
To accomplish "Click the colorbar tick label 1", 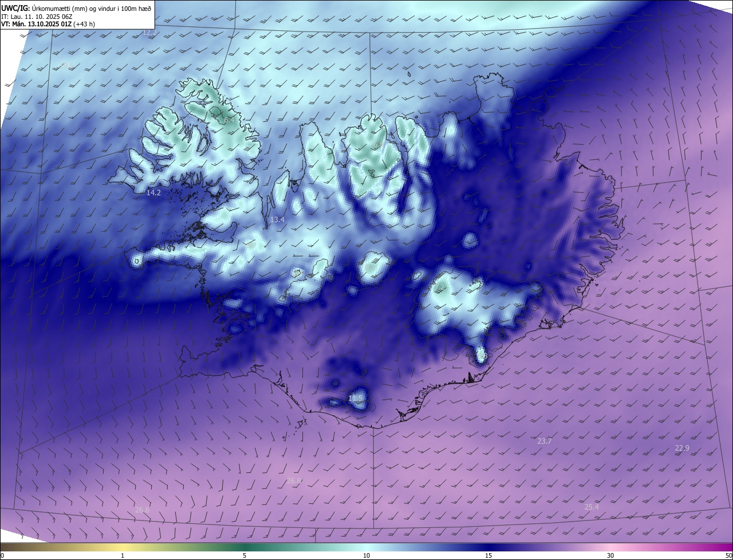I will tap(123, 555).
